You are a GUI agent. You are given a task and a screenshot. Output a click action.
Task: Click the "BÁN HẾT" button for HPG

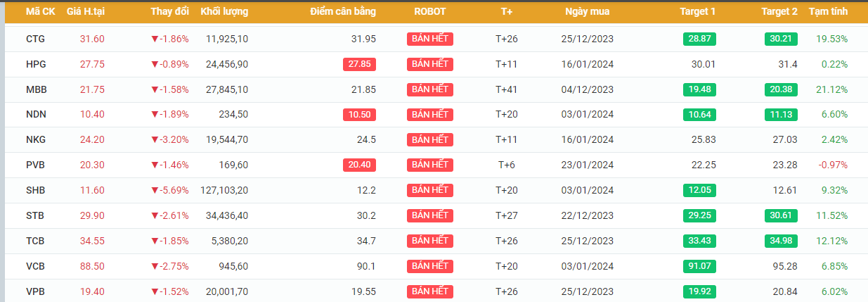[x=430, y=64]
